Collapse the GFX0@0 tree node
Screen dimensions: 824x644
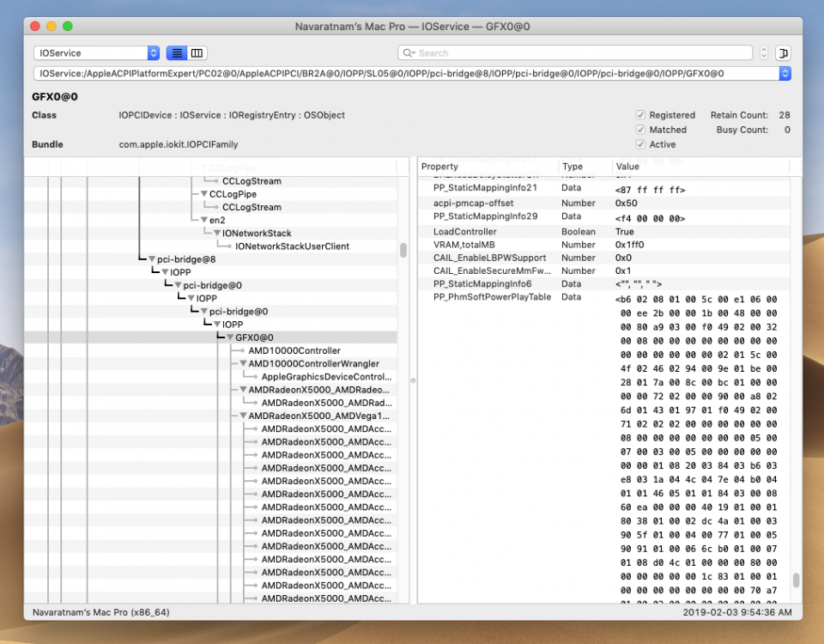pyautogui.click(x=230, y=337)
